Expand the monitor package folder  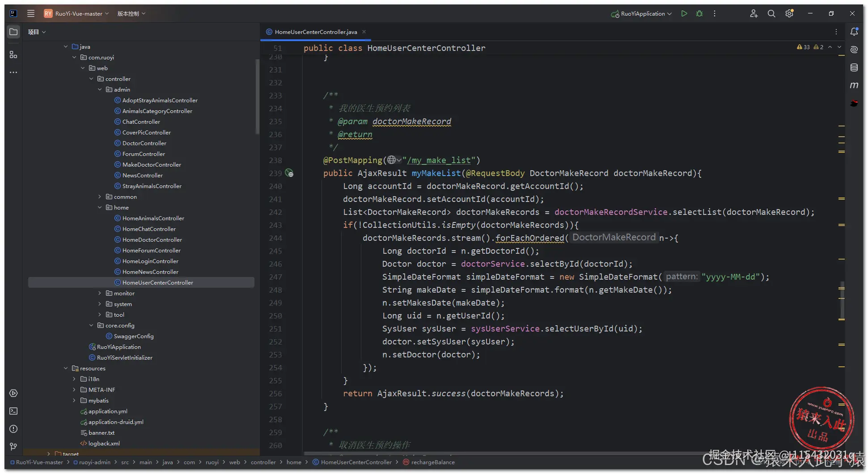(x=100, y=294)
